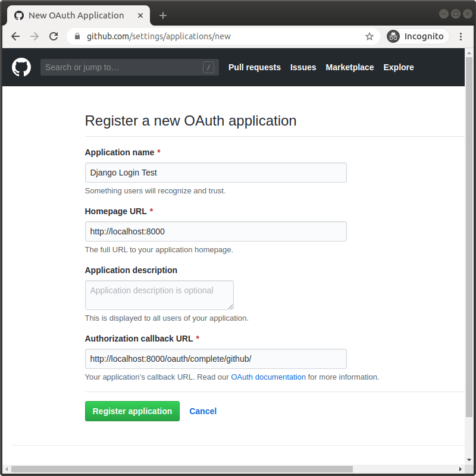Screen dimensions: 476x476
Task: Open the Pull requests page
Action: (254, 67)
